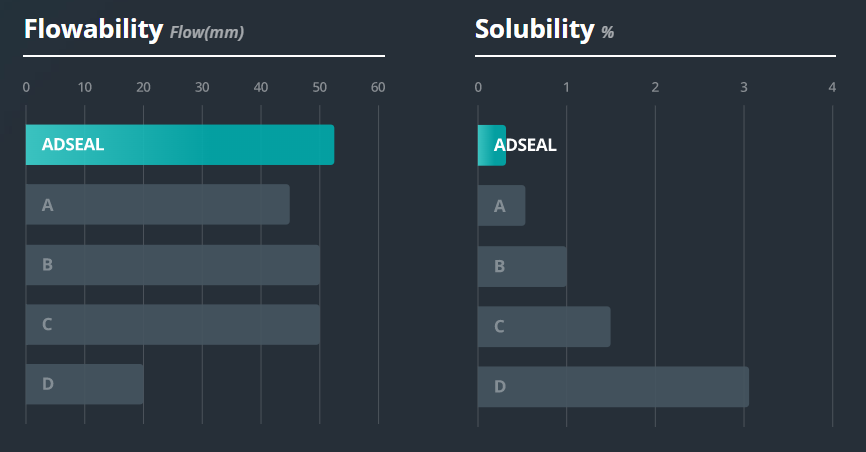Click the 30 tick label on Flowability axis
866x452 pixels.
pyautogui.click(x=202, y=88)
